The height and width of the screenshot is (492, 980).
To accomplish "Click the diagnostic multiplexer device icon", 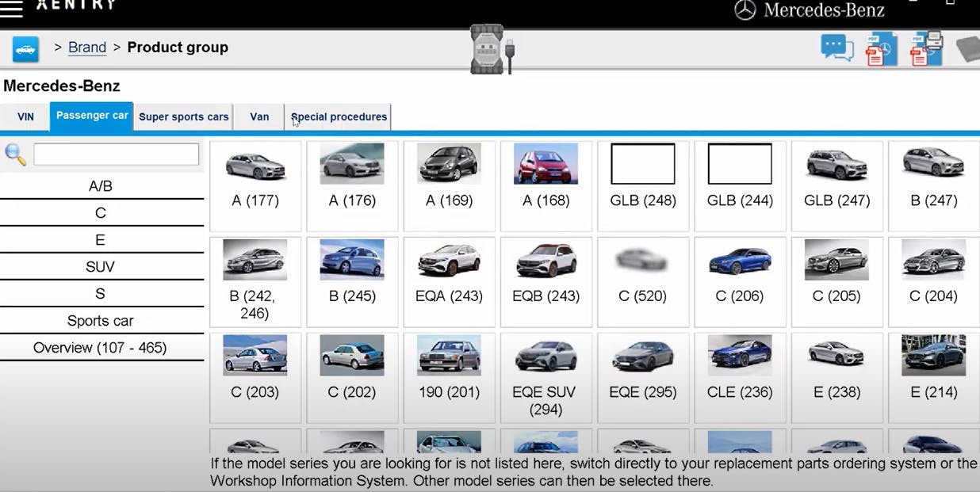I will [x=488, y=49].
